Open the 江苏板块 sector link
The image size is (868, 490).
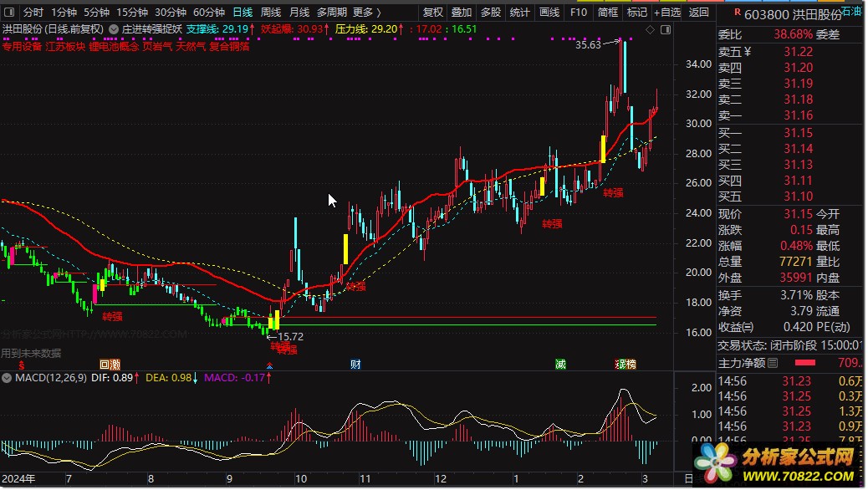(x=65, y=47)
